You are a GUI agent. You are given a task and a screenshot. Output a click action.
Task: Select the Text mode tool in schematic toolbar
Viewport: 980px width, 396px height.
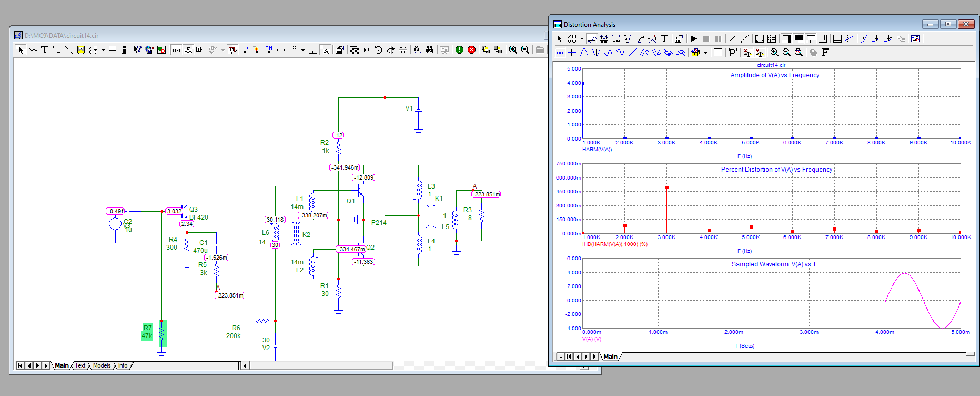coord(45,50)
